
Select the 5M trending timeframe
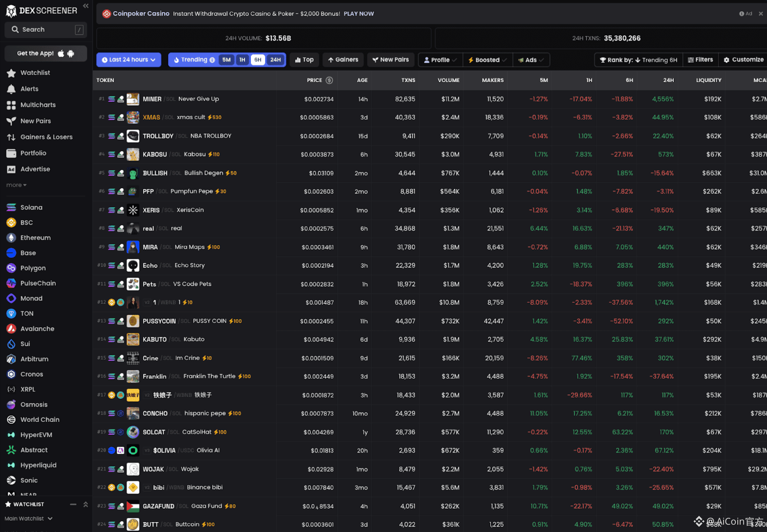(226, 60)
